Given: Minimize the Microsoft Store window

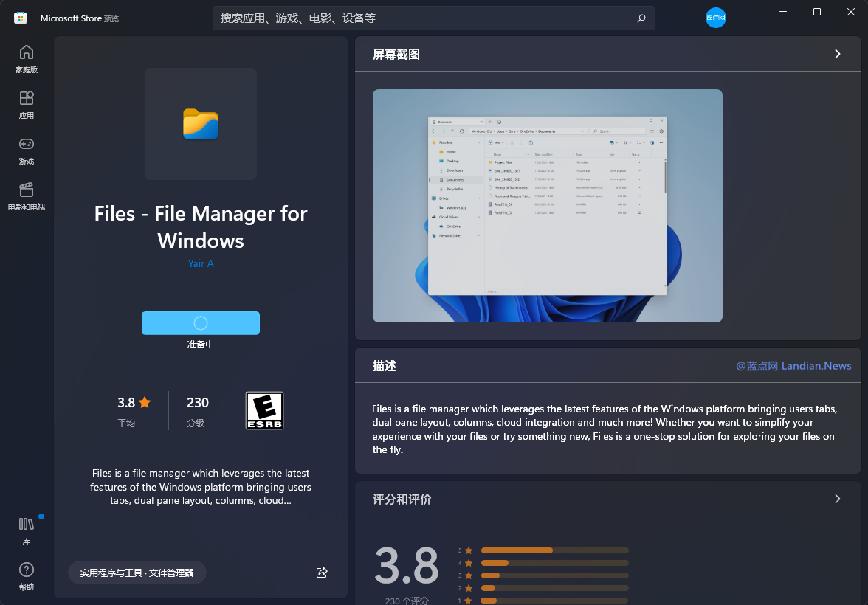Looking at the screenshot, I should [x=782, y=12].
